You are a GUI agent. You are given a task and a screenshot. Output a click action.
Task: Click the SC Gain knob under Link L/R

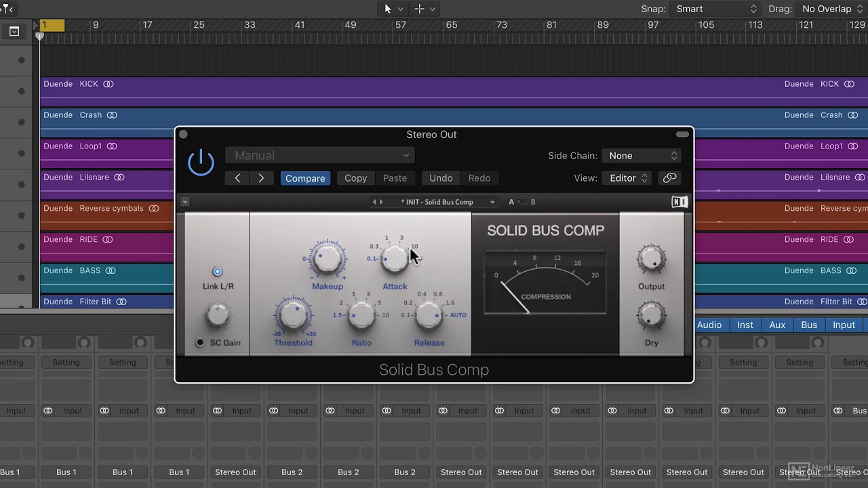(x=217, y=315)
